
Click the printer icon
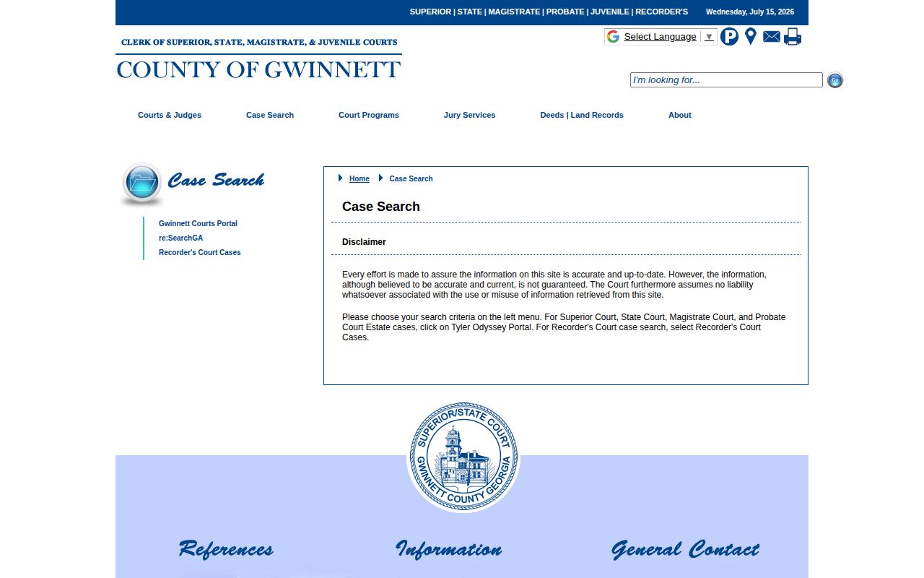click(793, 37)
